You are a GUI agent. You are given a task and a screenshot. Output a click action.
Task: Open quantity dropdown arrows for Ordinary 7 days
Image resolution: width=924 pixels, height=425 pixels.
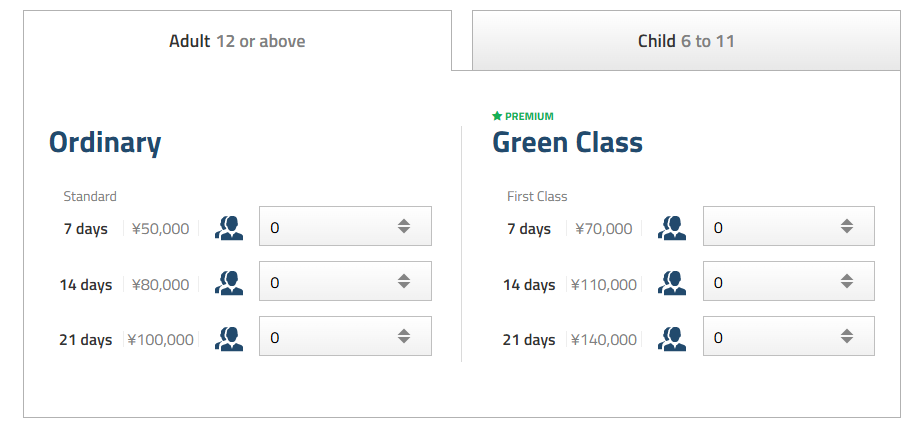pyautogui.click(x=404, y=227)
